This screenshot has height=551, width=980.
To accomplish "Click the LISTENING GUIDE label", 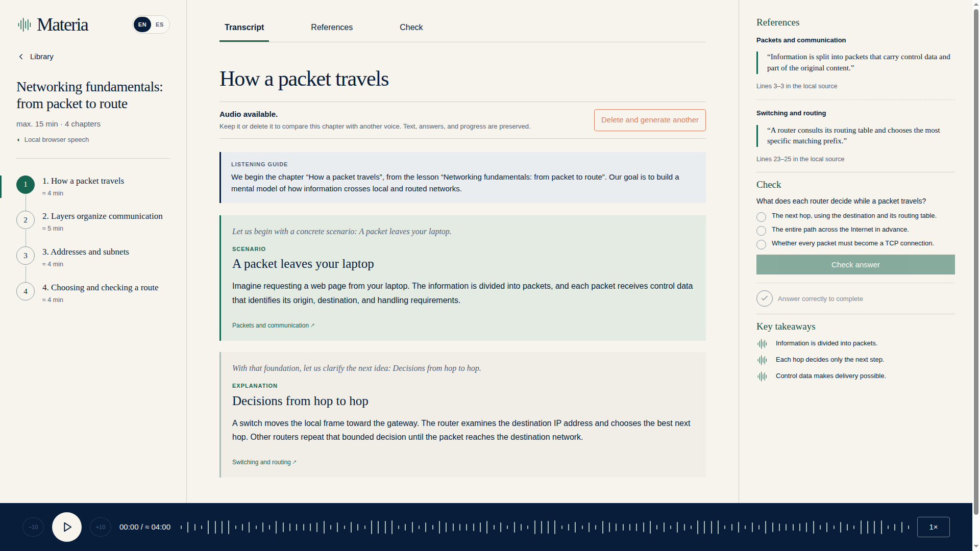I will point(259,164).
